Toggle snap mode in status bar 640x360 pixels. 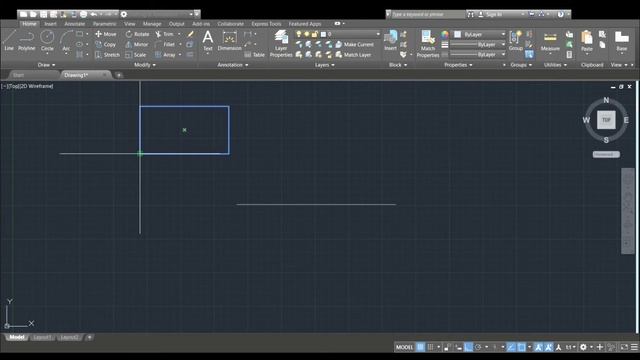(x=430, y=347)
